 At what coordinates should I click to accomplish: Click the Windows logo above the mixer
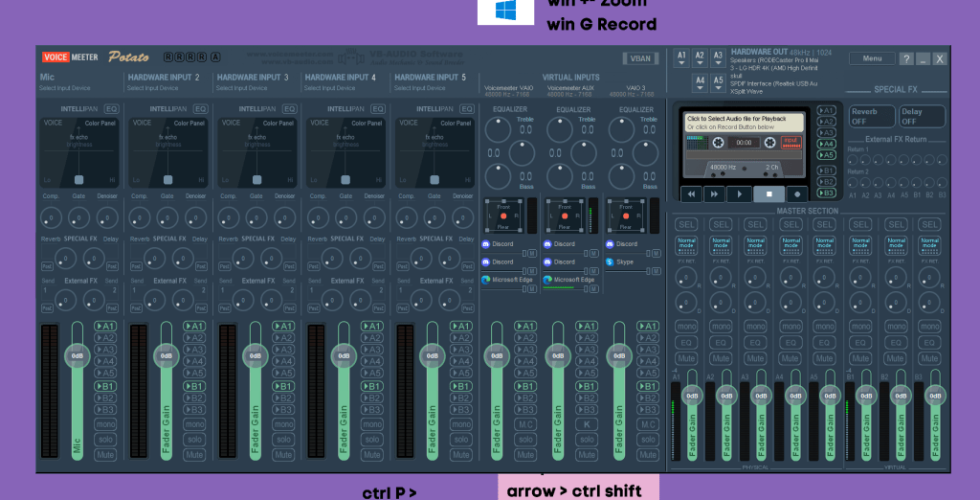505,11
